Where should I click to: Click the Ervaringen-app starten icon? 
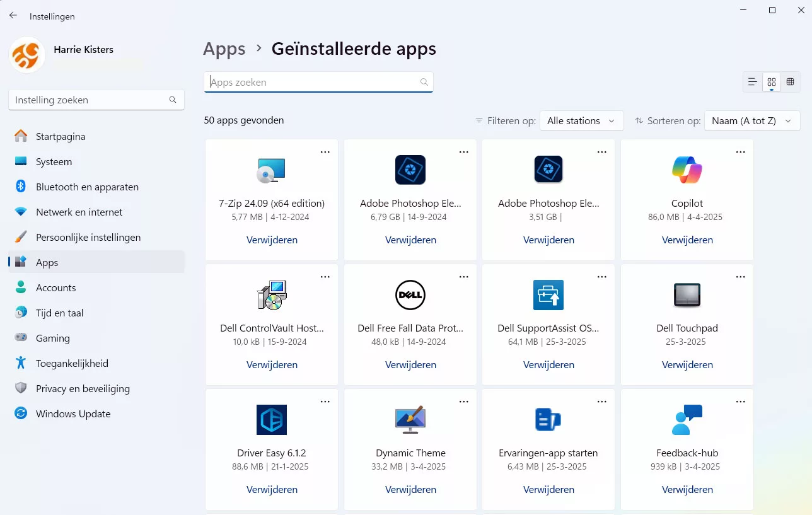(x=548, y=420)
